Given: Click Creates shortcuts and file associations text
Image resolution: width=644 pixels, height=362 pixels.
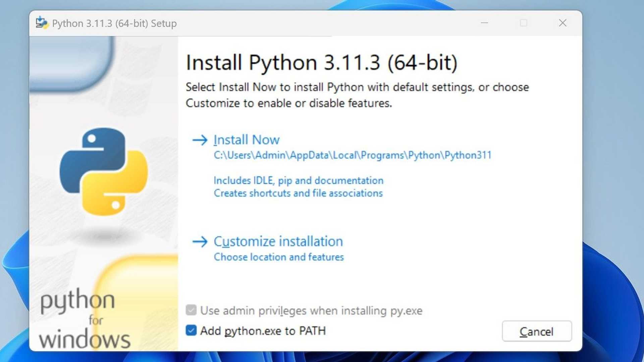Looking at the screenshot, I should pos(298,193).
